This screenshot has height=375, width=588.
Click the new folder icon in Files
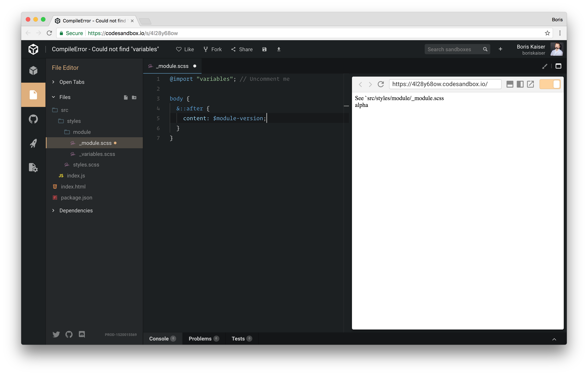[x=134, y=97]
